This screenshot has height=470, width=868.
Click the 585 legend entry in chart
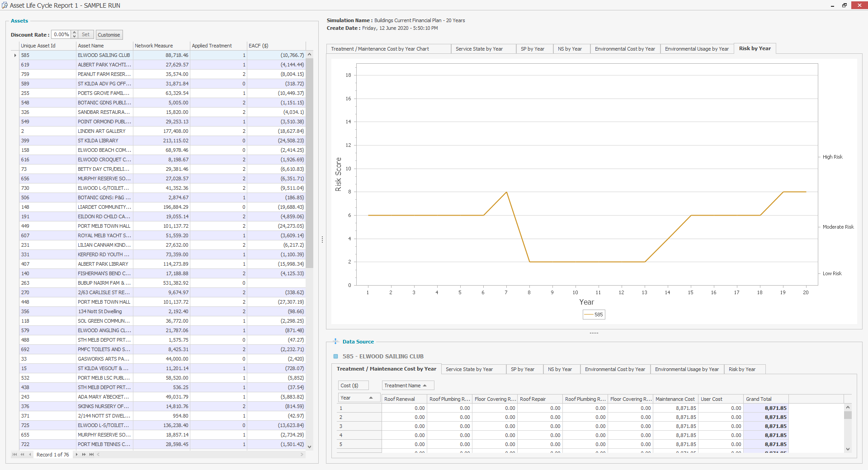[x=594, y=315]
